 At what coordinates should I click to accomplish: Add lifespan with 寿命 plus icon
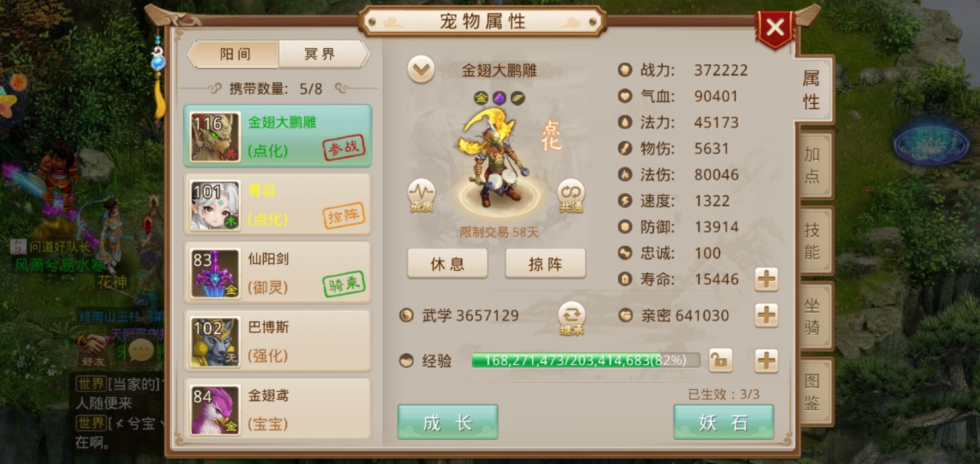tap(766, 279)
